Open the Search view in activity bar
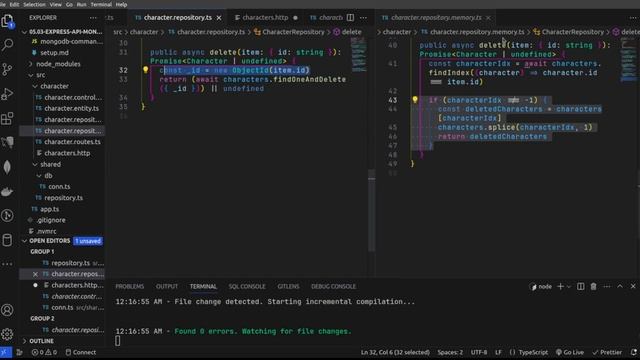The height and width of the screenshot is (360, 640). (x=7, y=44)
